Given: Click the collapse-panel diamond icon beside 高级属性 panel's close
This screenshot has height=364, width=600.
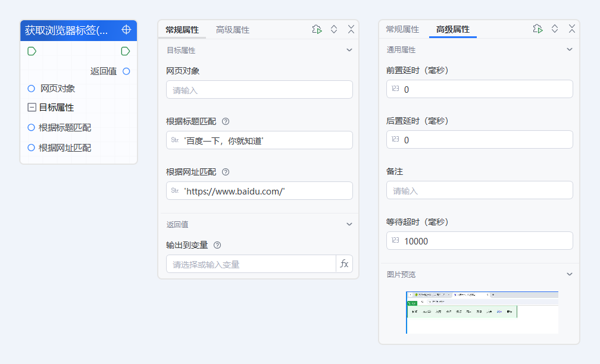Looking at the screenshot, I should [555, 28].
